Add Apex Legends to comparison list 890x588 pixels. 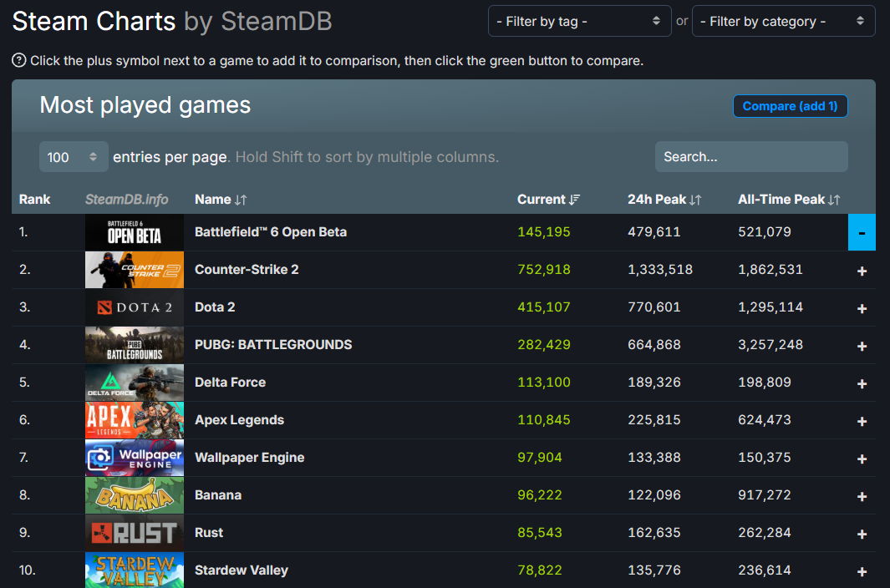(862, 421)
